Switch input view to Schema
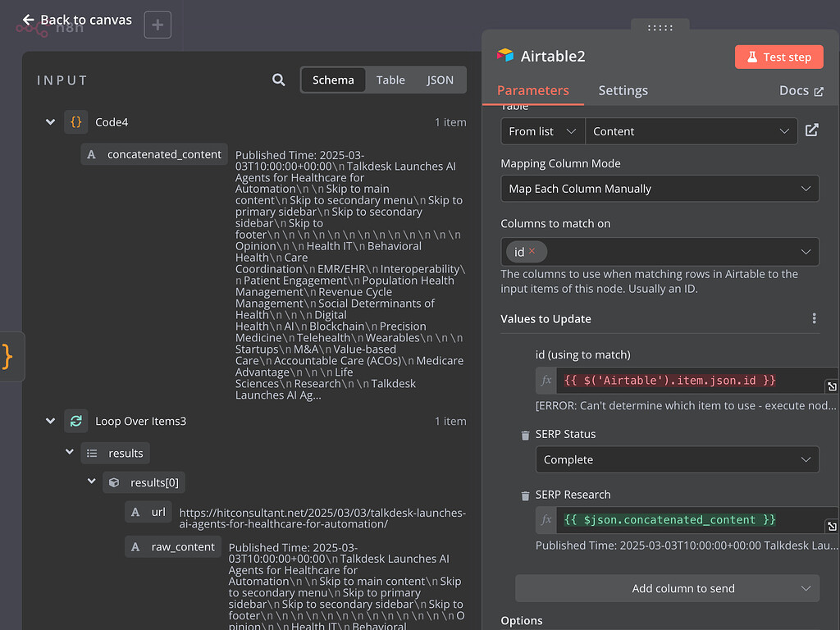 coord(333,80)
